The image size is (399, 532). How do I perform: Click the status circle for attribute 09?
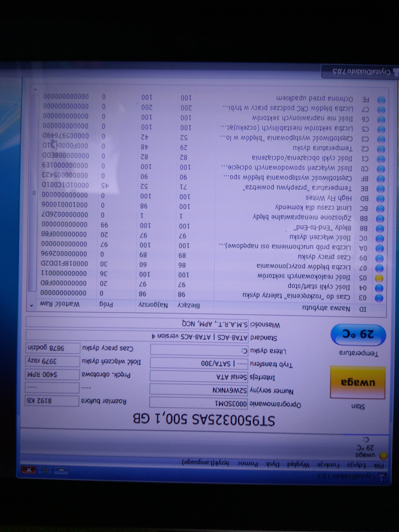click(x=379, y=258)
